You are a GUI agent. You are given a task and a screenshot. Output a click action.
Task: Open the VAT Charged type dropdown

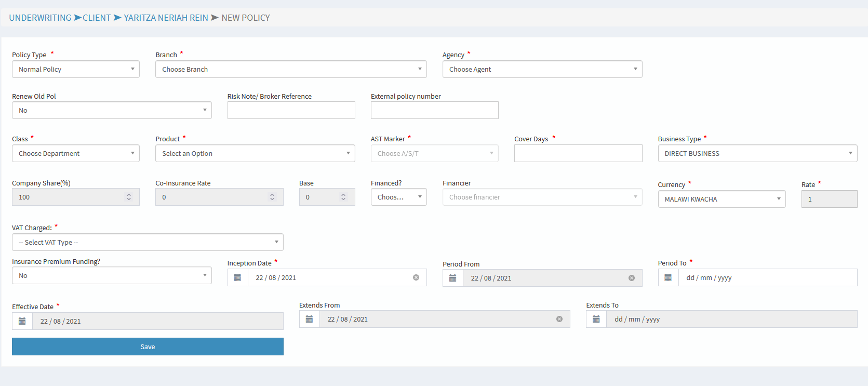(x=148, y=242)
